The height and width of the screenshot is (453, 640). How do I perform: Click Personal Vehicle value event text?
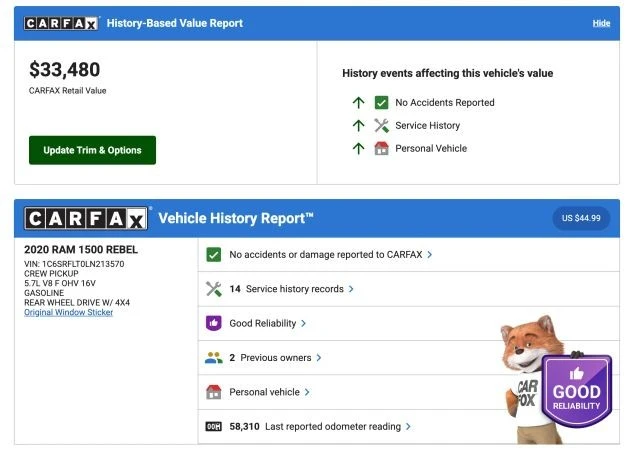click(431, 148)
